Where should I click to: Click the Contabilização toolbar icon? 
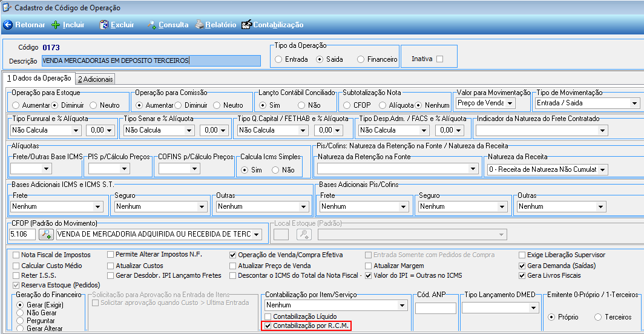(x=246, y=25)
